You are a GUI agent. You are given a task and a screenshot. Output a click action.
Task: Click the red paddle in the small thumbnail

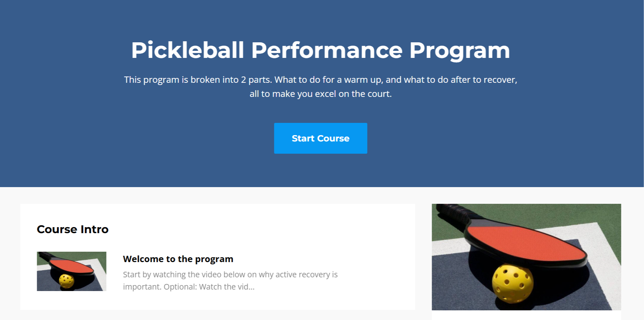(x=71, y=266)
